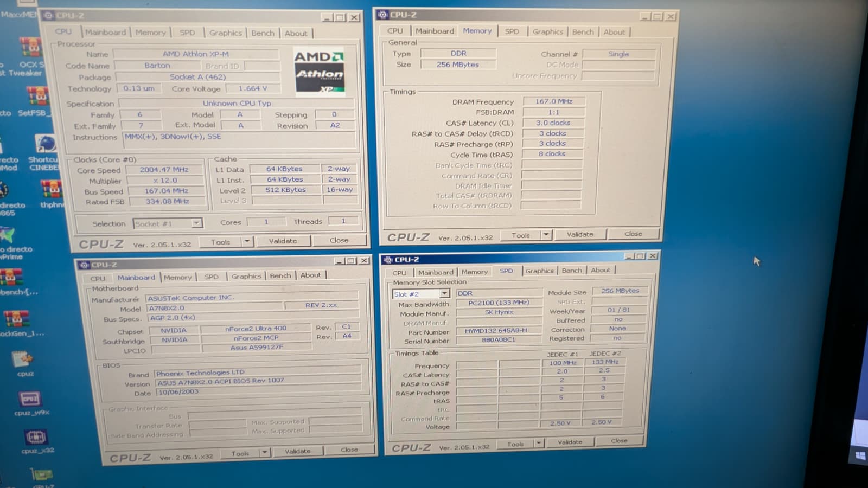Select the Multiplier value 'x 12.0'
868x488 pixels.
pos(165,181)
